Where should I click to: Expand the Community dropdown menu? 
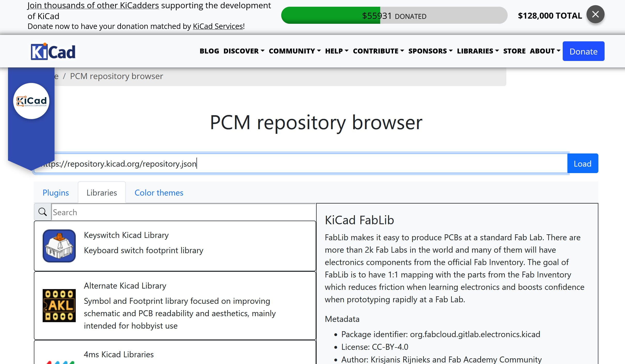click(x=295, y=51)
